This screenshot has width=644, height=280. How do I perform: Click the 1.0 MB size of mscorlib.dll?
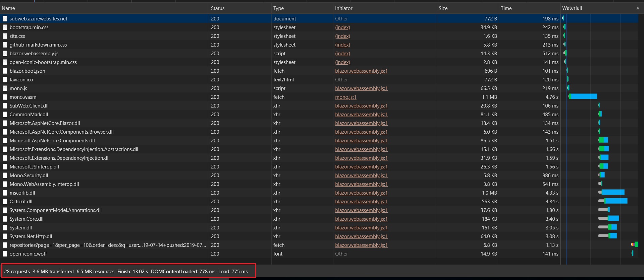[x=489, y=193]
